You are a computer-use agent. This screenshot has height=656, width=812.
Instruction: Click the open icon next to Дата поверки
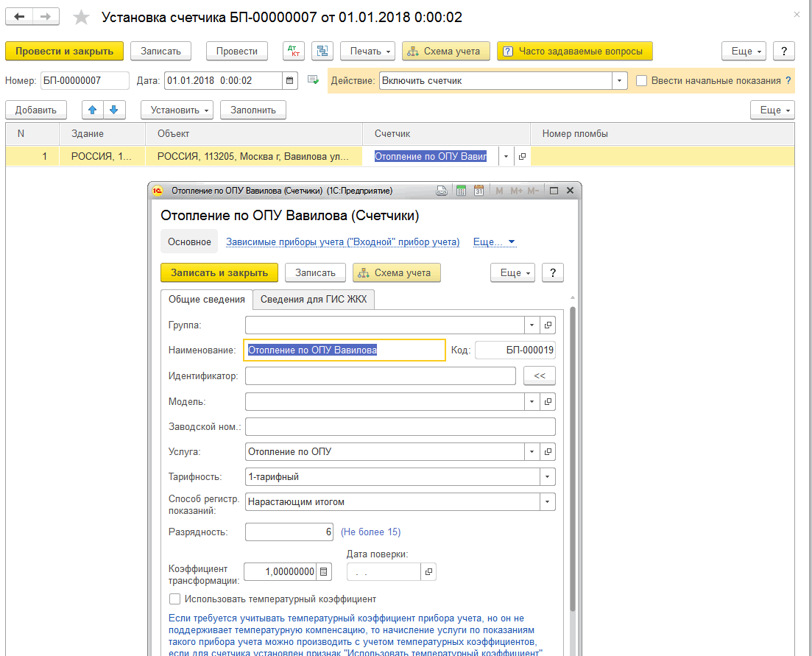[x=428, y=571]
